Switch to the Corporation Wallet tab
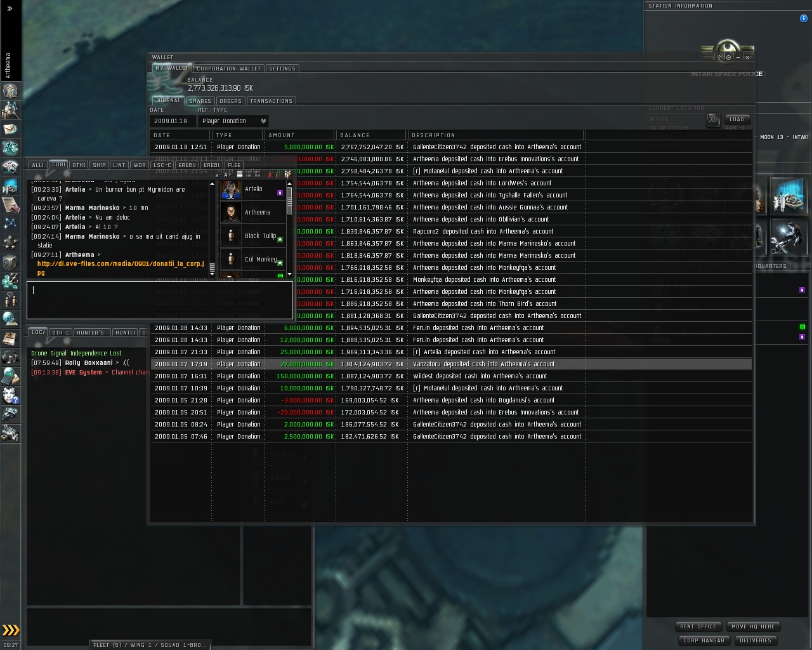This screenshot has width=812, height=650. pyautogui.click(x=229, y=69)
